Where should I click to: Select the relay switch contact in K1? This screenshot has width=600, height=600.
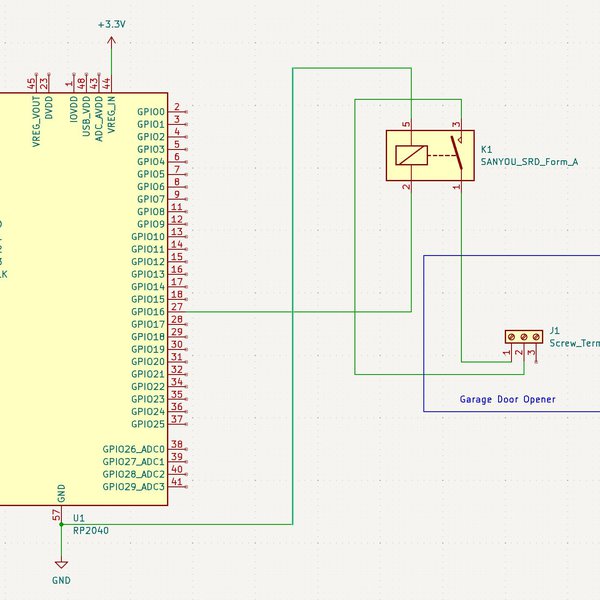point(457,153)
